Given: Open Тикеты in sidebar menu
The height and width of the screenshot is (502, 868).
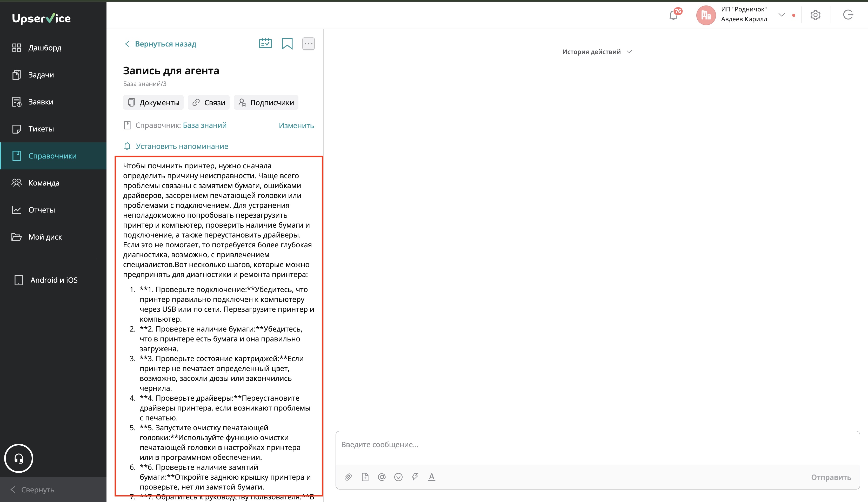Looking at the screenshot, I should [x=41, y=129].
